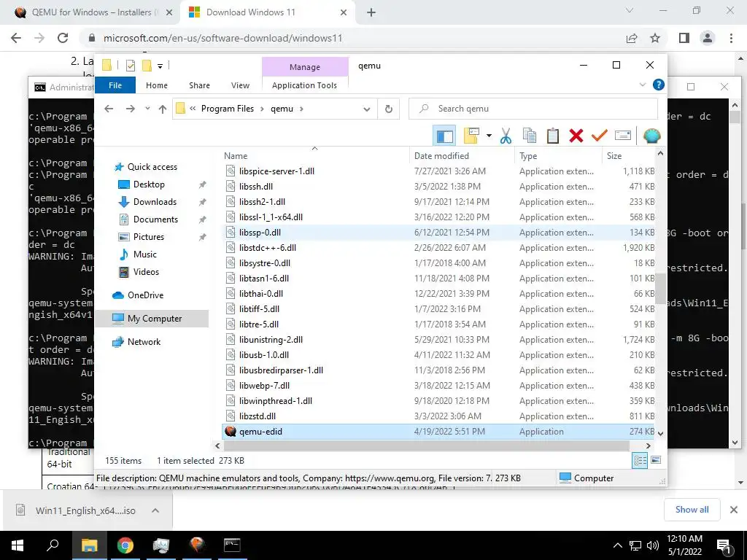
Task: Click the Paste clipboard toolbar icon
Action: [x=553, y=136]
